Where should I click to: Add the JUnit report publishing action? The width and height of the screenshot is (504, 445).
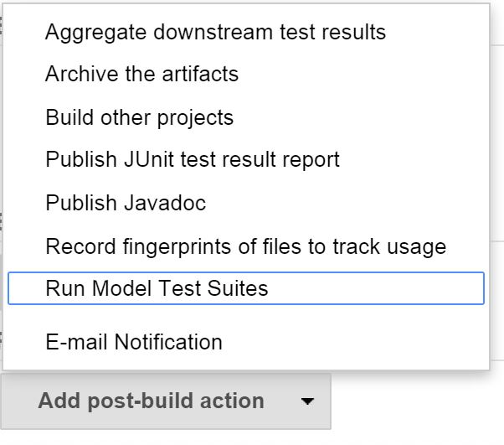tap(193, 159)
